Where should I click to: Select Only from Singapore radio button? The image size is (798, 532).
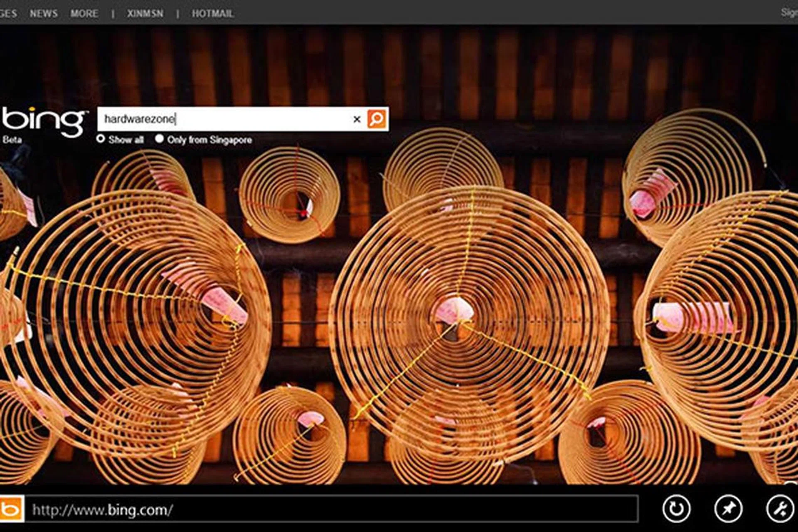[159, 139]
